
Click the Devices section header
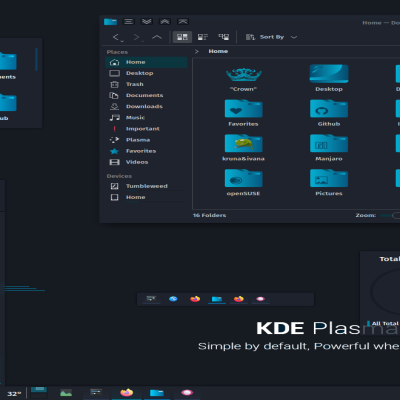[x=119, y=176]
